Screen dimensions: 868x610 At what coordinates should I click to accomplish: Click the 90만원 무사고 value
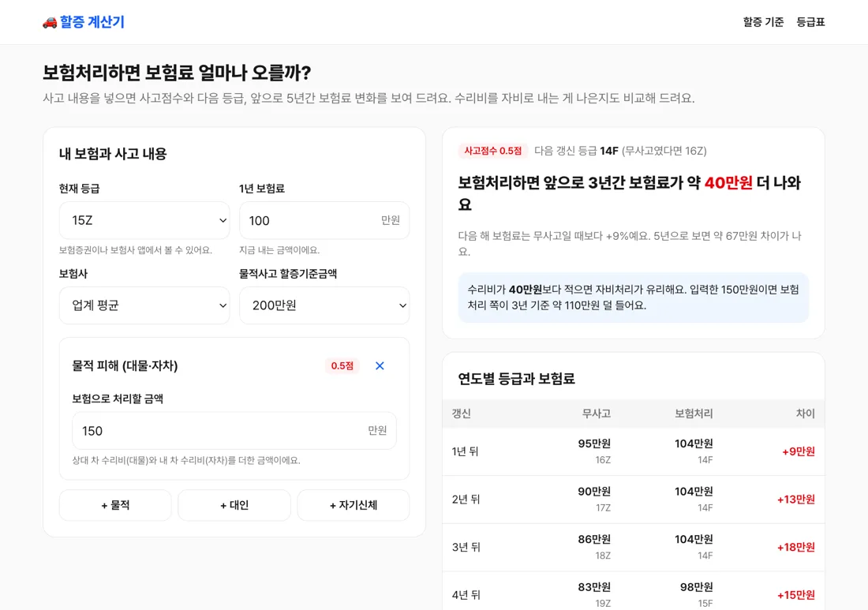594,491
